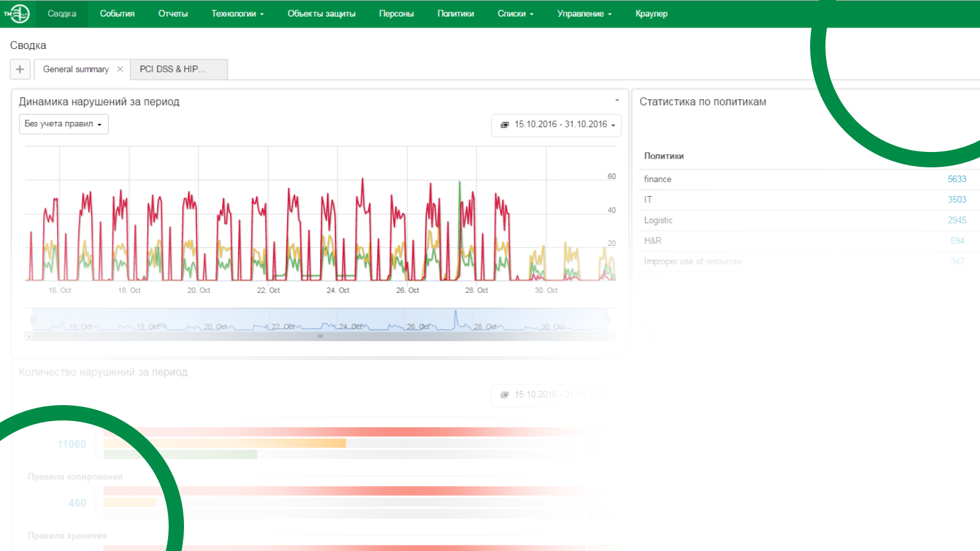Click the right handle of the chart navigator
Image resolution: width=980 pixels, height=551 pixels.
coord(607,319)
